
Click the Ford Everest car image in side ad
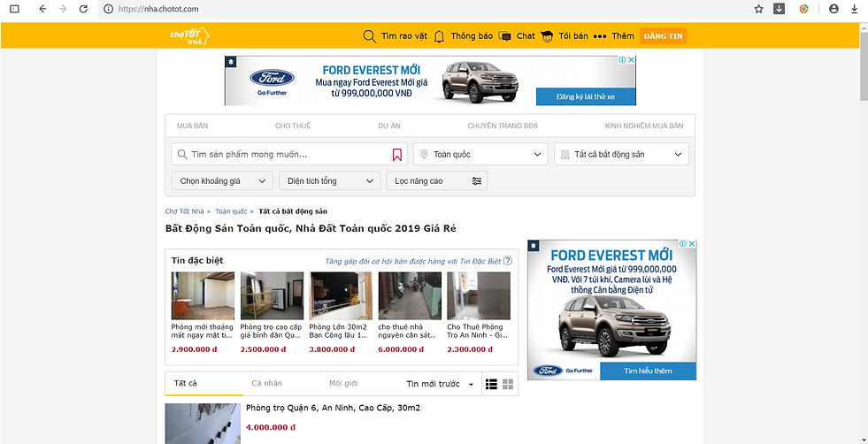[613, 325]
